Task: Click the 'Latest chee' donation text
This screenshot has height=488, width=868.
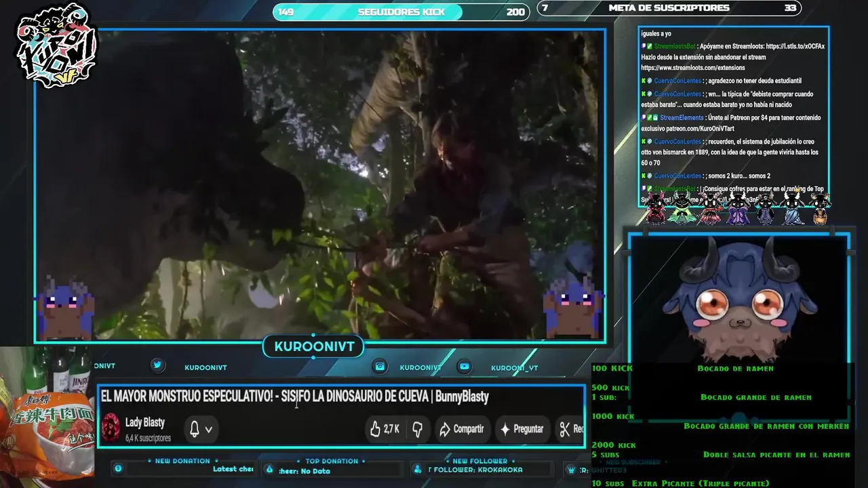Action: click(233, 469)
